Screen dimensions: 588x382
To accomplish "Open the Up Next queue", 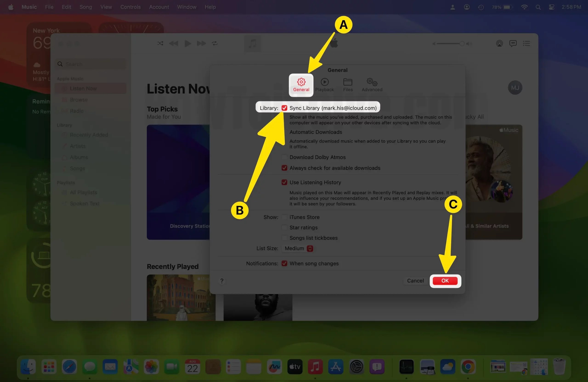I will [526, 43].
